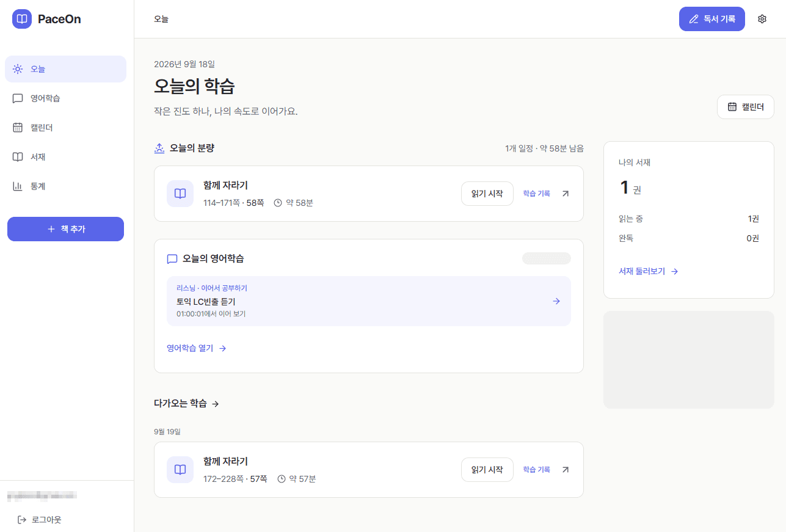Viewport: 786px width, 532px height.
Task: Click the 함께 자라기 title under 9월 19일
Action: [x=225, y=462]
